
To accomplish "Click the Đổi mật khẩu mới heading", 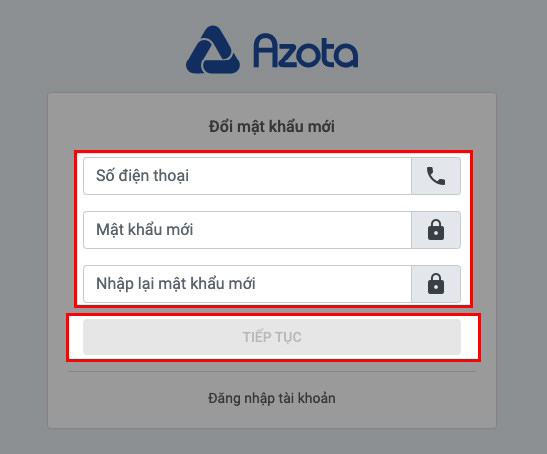I will point(272,126).
